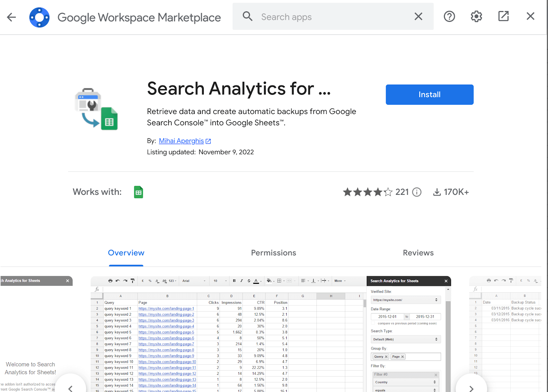
Task: Open the rating info icon next to 221
Action: click(x=417, y=192)
